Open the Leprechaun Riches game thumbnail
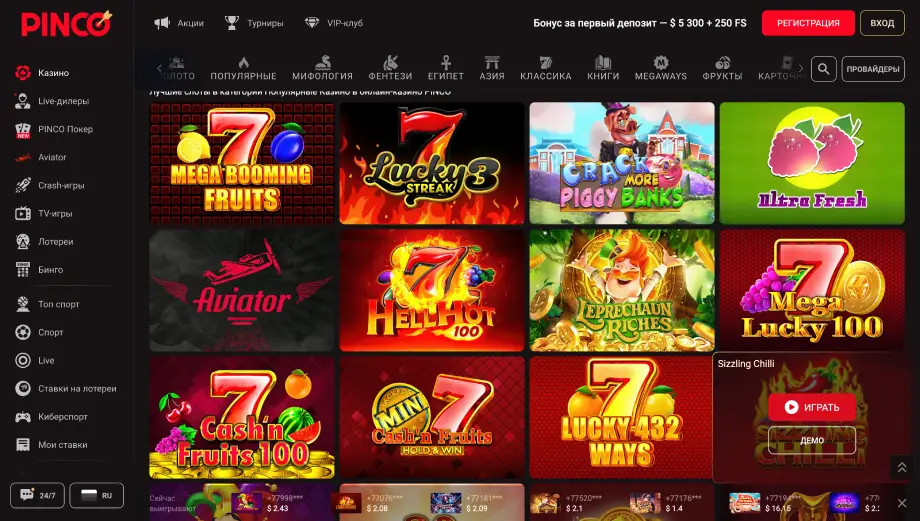The width and height of the screenshot is (920, 521). pyautogui.click(x=622, y=290)
